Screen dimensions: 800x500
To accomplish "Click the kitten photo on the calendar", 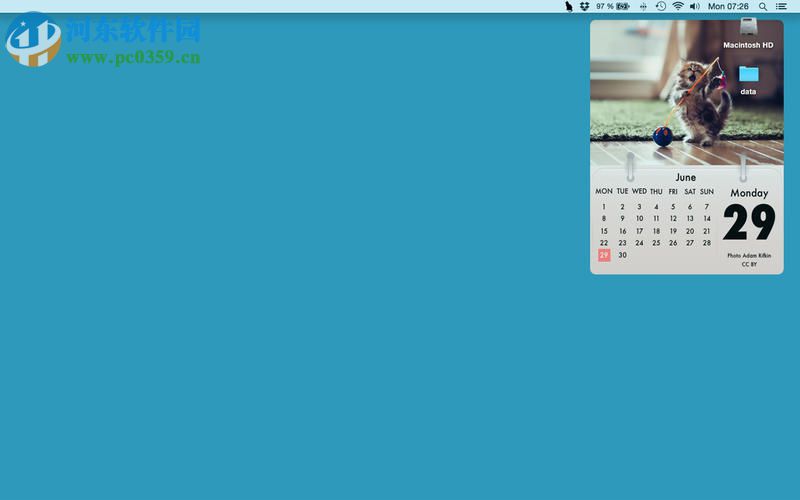I will pos(687,92).
